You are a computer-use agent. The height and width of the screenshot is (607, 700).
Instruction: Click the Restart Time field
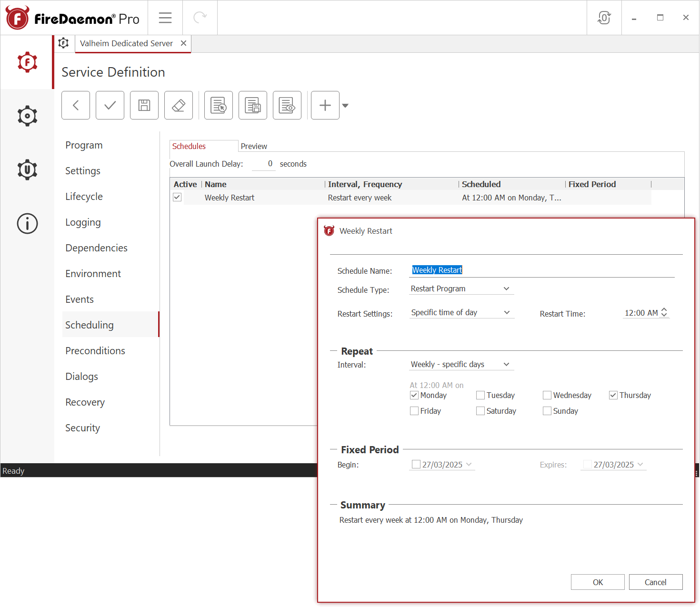coord(641,313)
